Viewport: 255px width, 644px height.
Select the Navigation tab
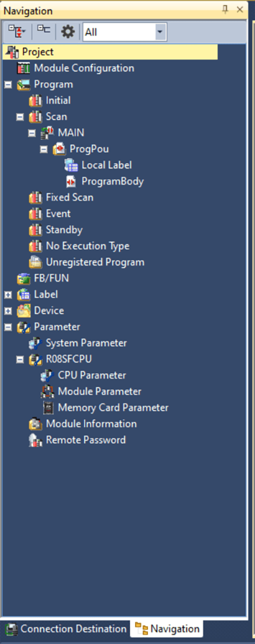point(167,629)
